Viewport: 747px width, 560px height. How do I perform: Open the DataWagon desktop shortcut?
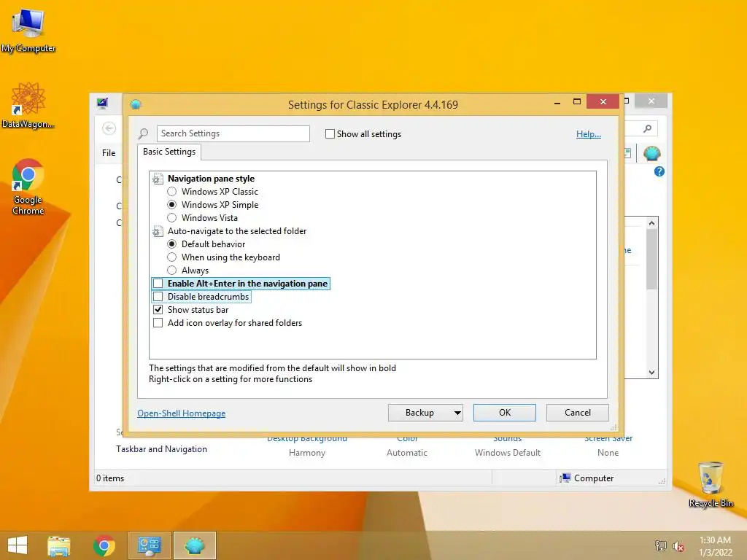(28, 106)
